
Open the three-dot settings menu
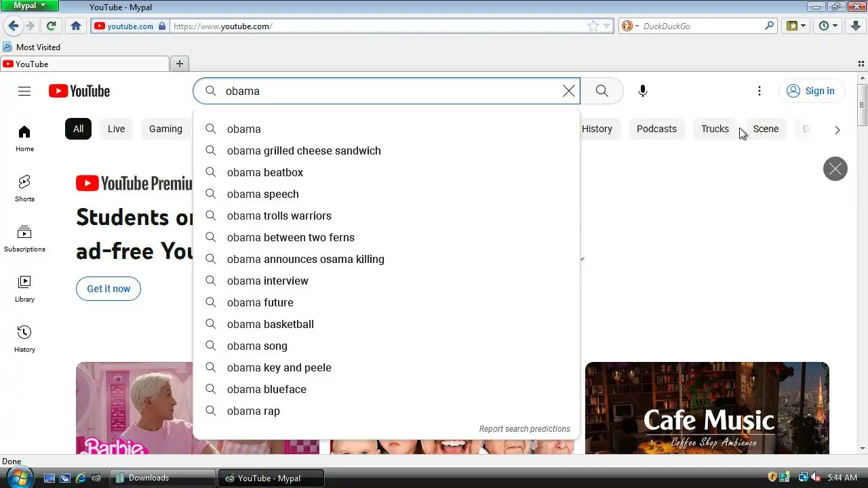click(x=759, y=91)
